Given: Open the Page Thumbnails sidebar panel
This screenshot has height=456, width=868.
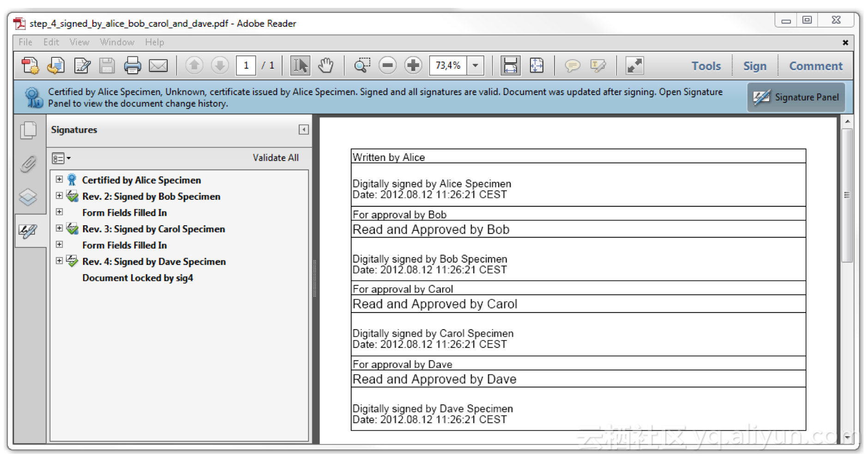Looking at the screenshot, I should click(x=29, y=130).
